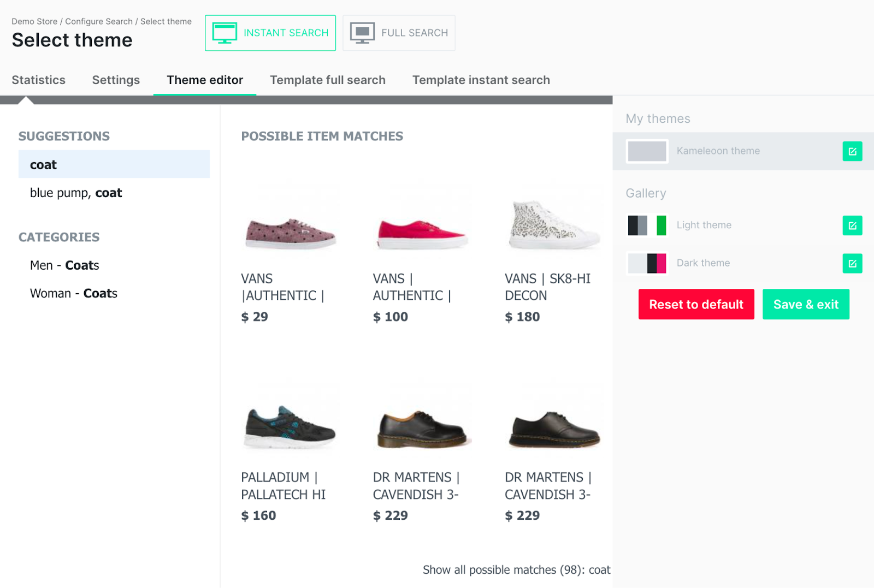Click the Save & exit button
874x588 pixels.
click(806, 305)
